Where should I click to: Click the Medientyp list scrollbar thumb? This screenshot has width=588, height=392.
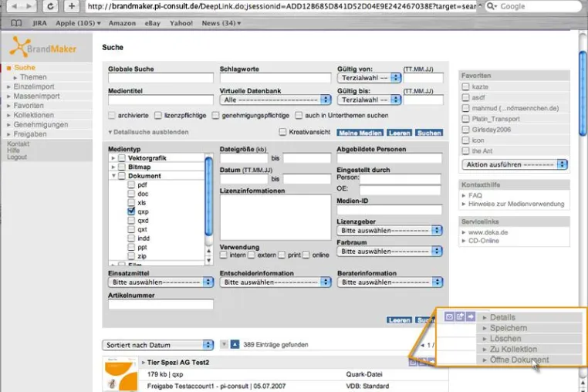[x=209, y=197]
